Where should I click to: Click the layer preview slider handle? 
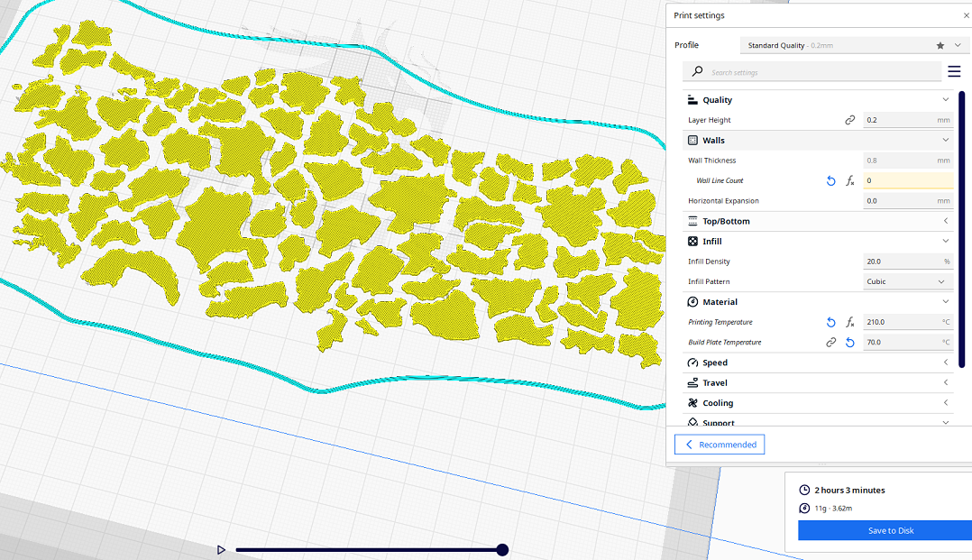click(x=502, y=550)
